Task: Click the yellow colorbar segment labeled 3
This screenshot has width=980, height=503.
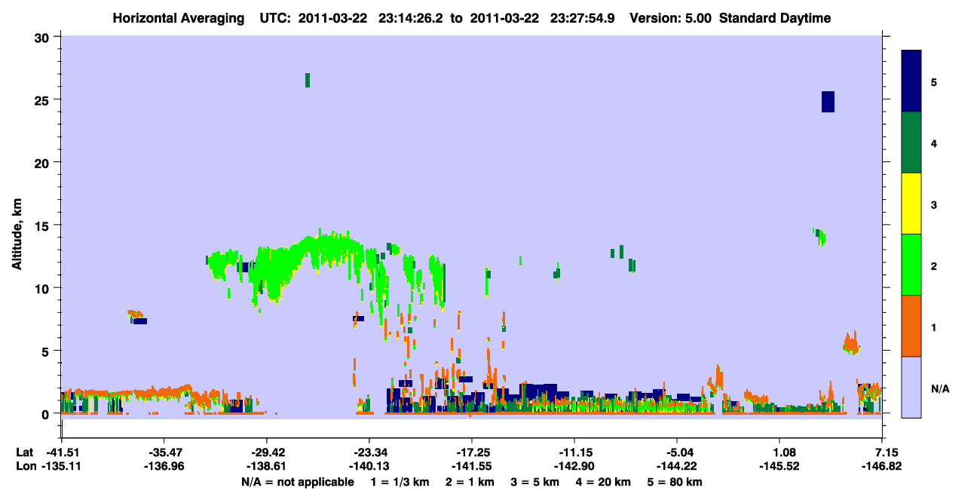Action: click(x=911, y=204)
